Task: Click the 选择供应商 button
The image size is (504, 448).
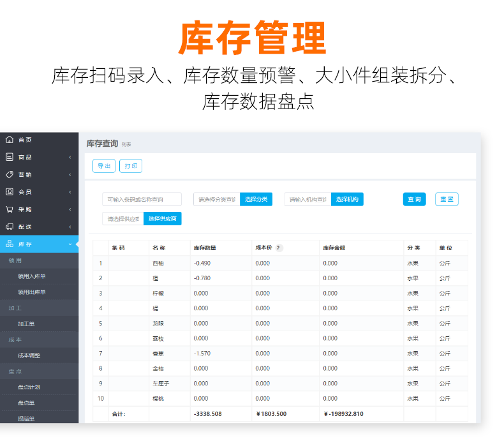Action: click(x=162, y=219)
